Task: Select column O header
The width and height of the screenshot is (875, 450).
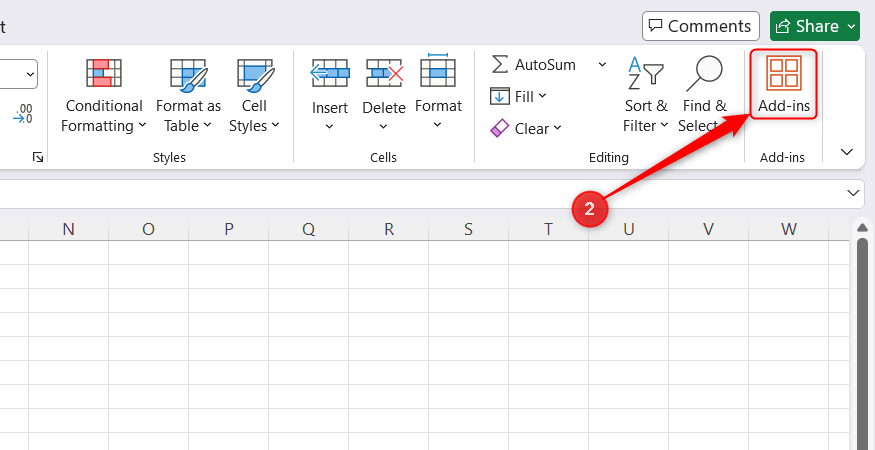Action: pos(148,229)
